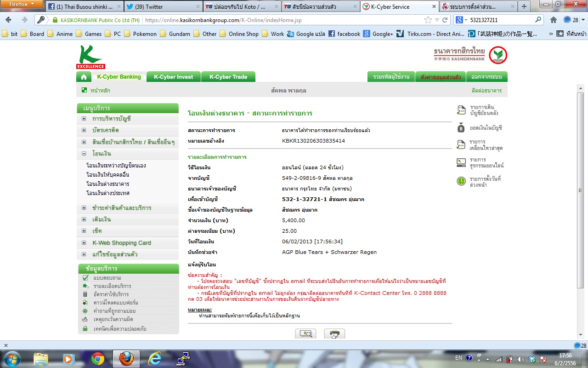
Task: Open the latest movements (รายการเคลื่อนไหวล่าสุด) icon
Action: 461,144
